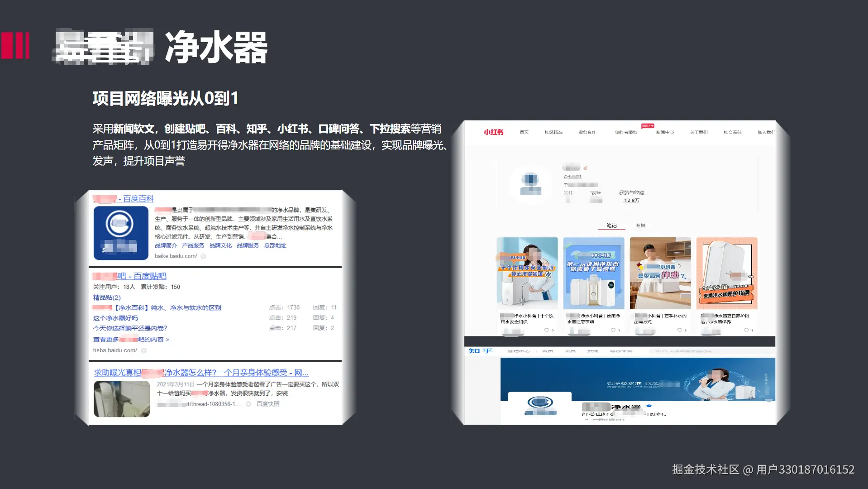Open the 求助曝光真相 净水器怎么样 result link
This screenshot has height=489, width=868.
(x=201, y=373)
